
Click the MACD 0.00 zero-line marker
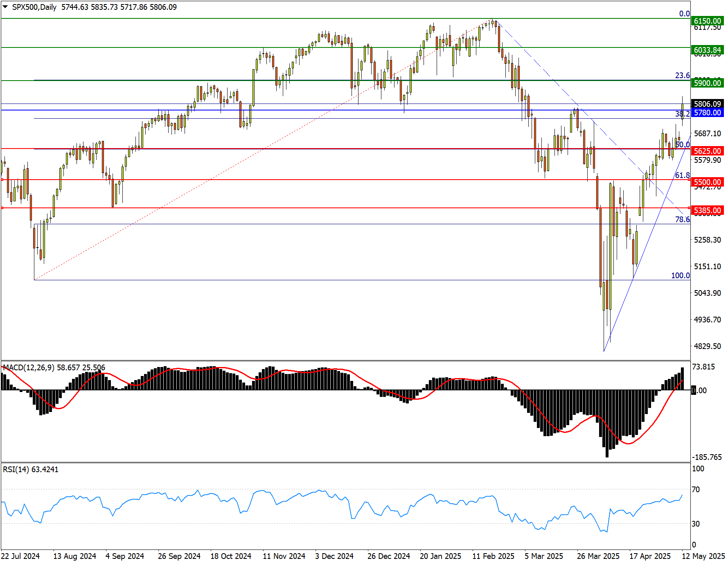[x=699, y=390]
